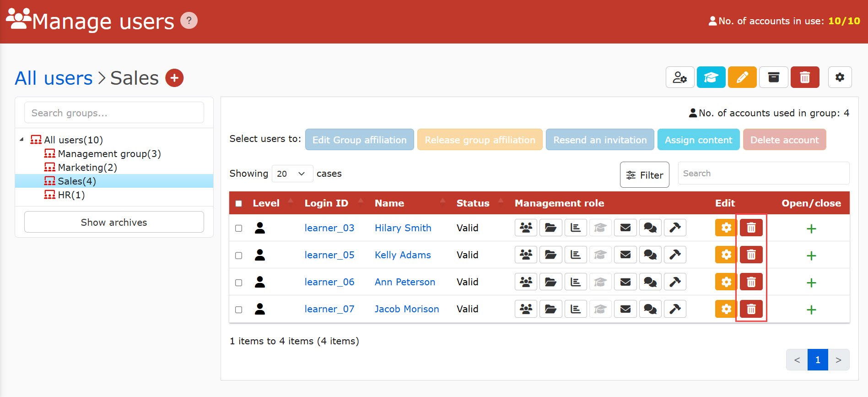Open the gear settings button at top right
Screen dimensions: 868x397
[x=840, y=77]
